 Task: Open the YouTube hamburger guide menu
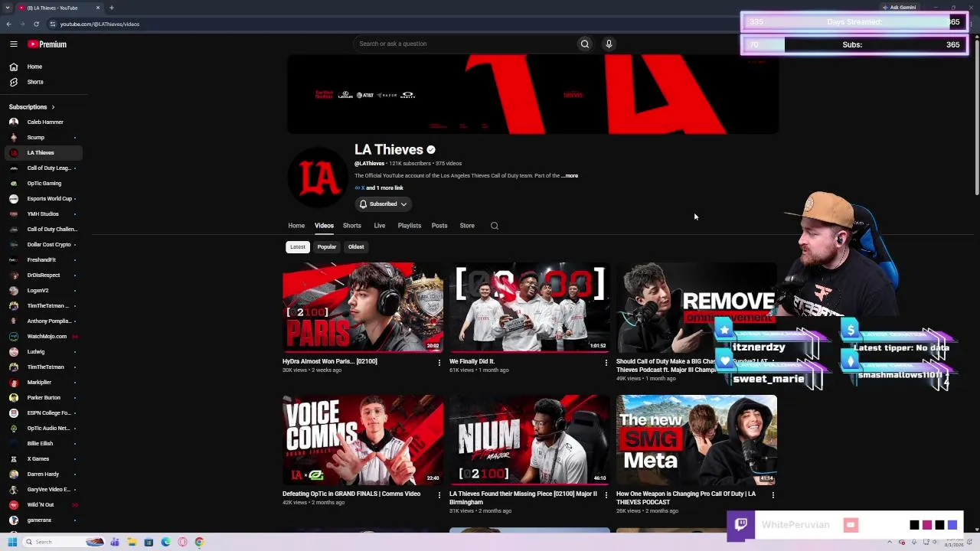tap(14, 44)
